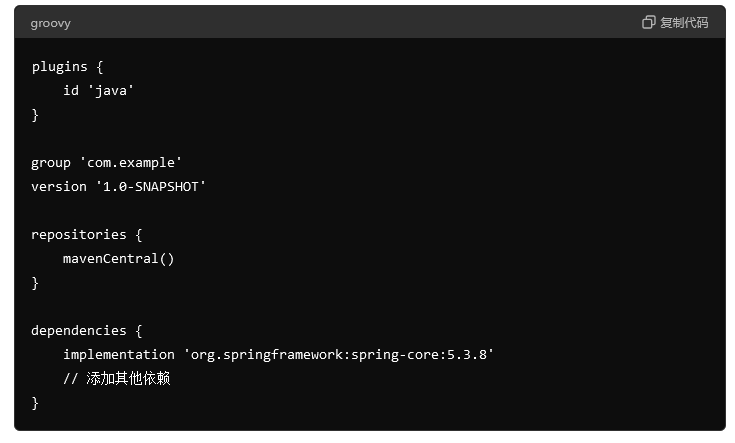This screenshot has height=443, width=735.
Task: Click the closing brace after mavenCentral()
Action: 35,283
